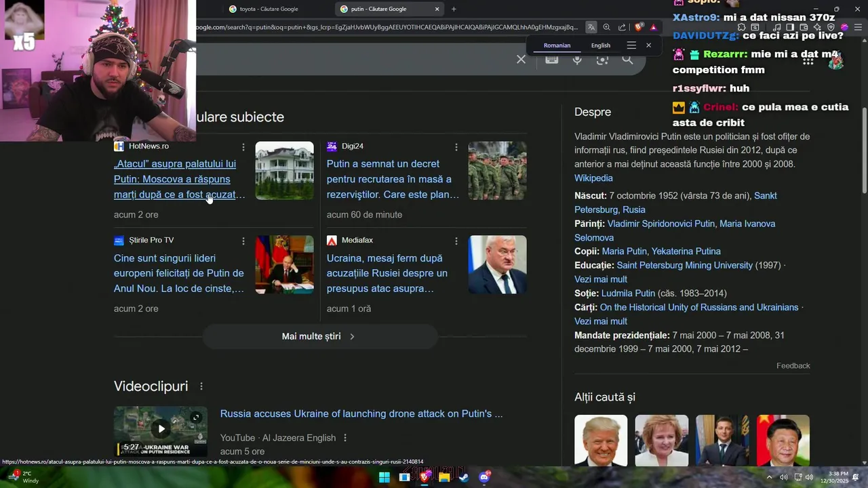The height and width of the screenshot is (488, 868).
Task: Click Feedback in the knowledge panel
Action: pos(793,365)
